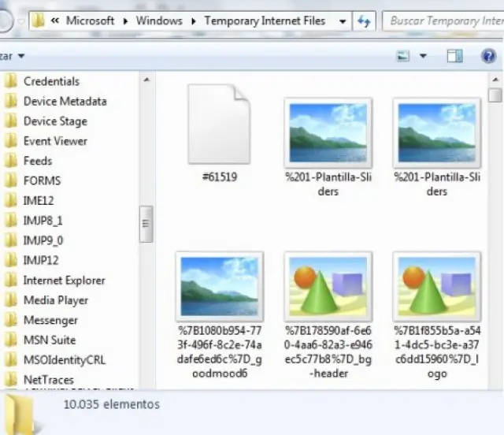Click the help question mark icon

coord(487,56)
